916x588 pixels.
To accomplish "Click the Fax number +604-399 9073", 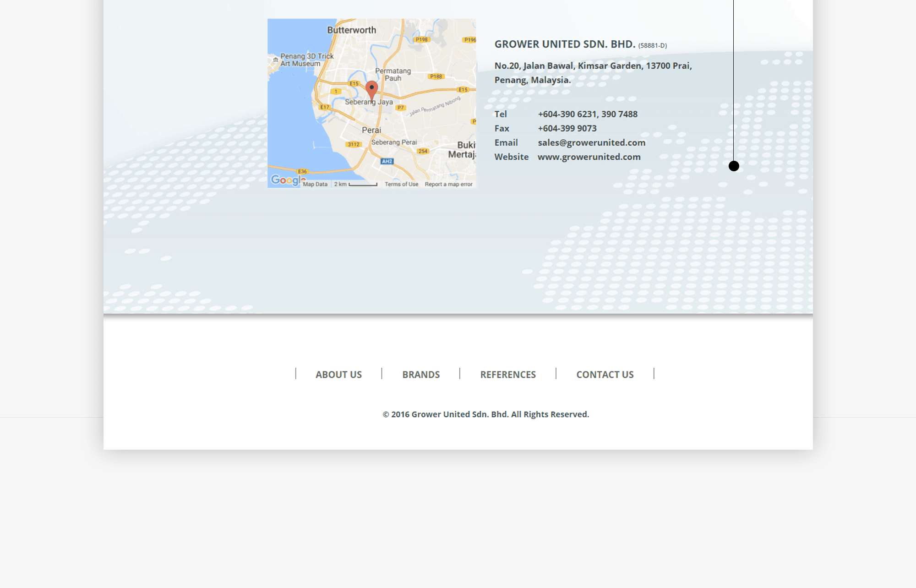I will (567, 128).
